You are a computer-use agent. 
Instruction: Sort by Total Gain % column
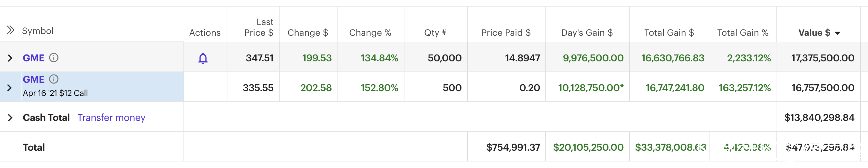tap(742, 32)
